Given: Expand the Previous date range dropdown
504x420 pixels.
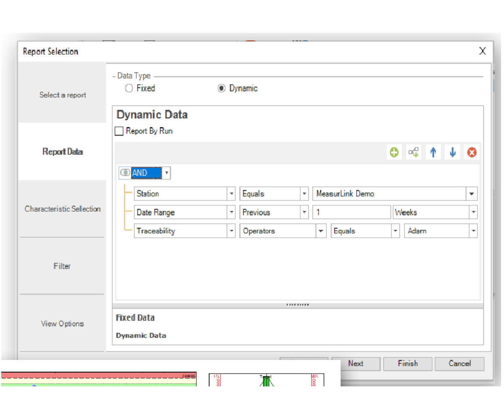Looking at the screenshot, I should pos(304,213).
